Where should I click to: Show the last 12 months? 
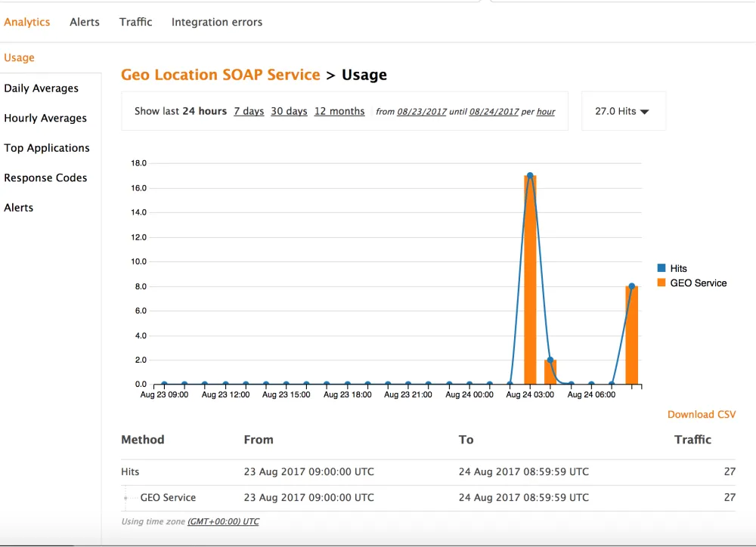point(339,111)
